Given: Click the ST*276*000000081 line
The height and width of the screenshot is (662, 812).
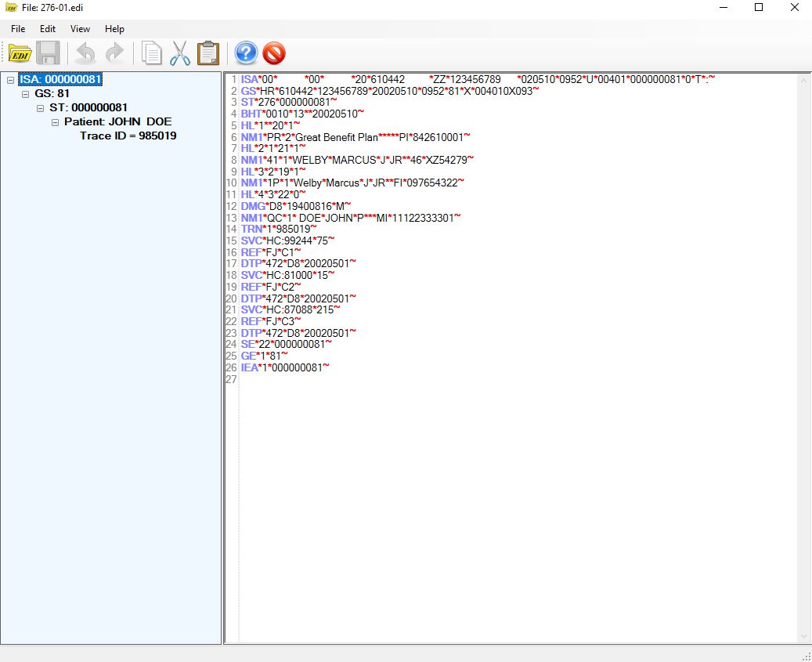Looking at the screenshot, I should [x=289, y=102].
